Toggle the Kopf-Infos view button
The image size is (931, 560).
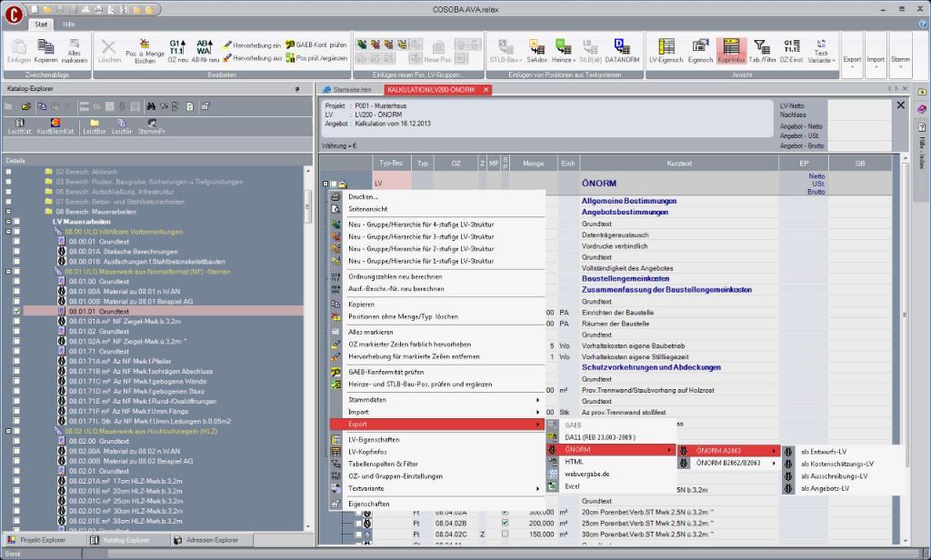click(x=731, y=49)
